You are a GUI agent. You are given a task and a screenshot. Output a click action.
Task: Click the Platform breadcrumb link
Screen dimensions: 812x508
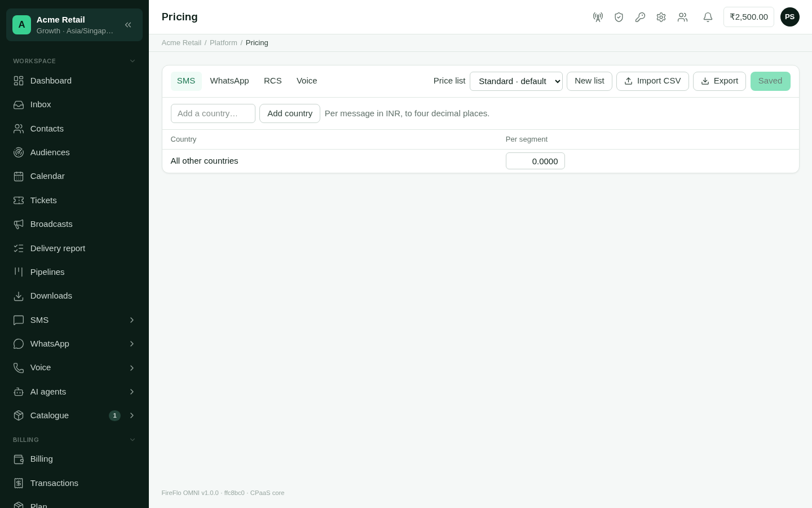223,43
